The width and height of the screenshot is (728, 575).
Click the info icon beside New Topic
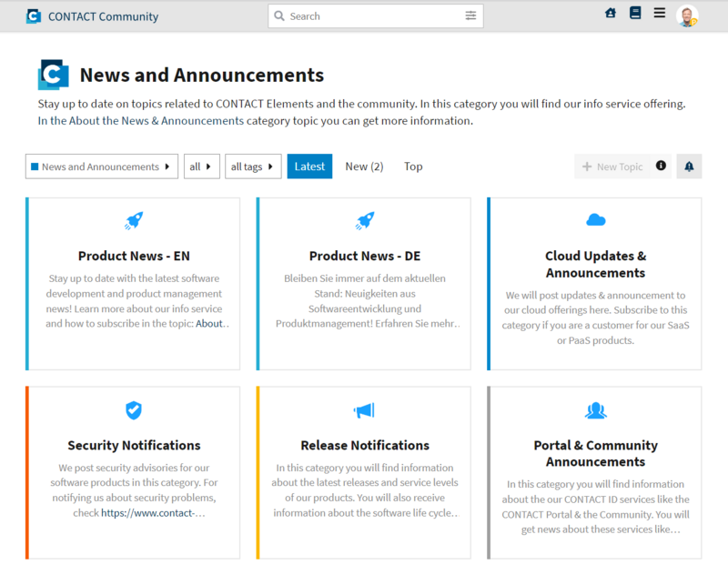(661, 166)
